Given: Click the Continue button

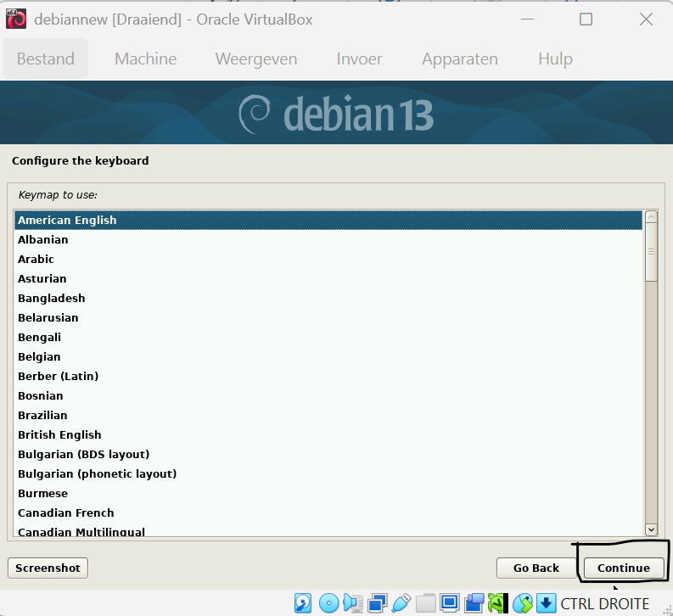Looking at the screenshot, I should click(x=624, y=568).
